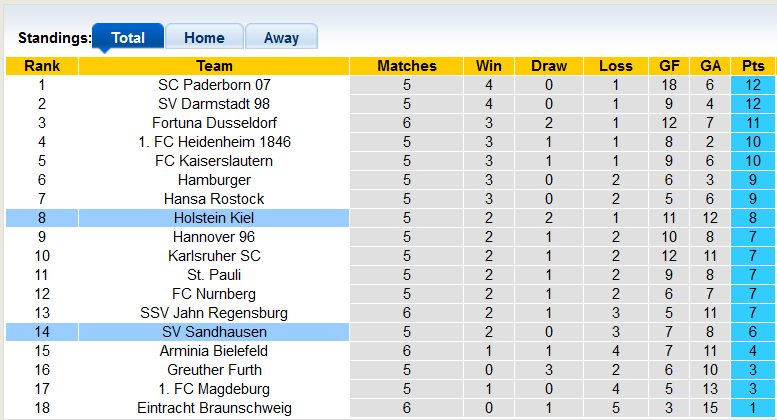Click the Team column header
The width and height of the screenshot is (777, 420).
click(214, 66)
